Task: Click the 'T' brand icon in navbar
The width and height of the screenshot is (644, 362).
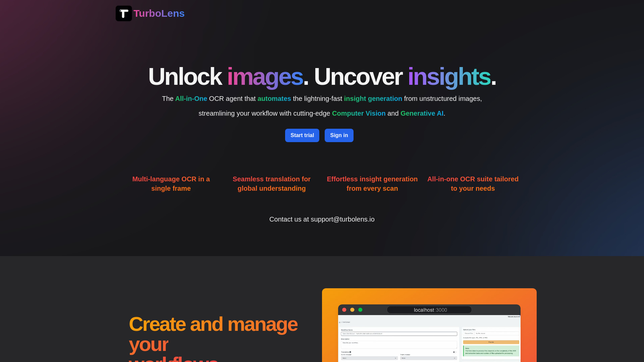Action: coord(123,13)
